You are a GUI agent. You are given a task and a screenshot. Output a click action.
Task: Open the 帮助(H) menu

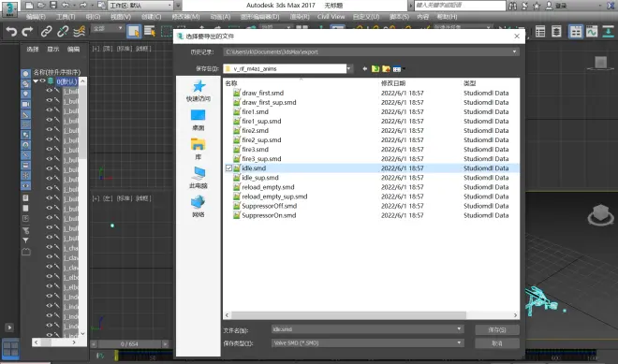pyautogui.click(x=447, y=17)
